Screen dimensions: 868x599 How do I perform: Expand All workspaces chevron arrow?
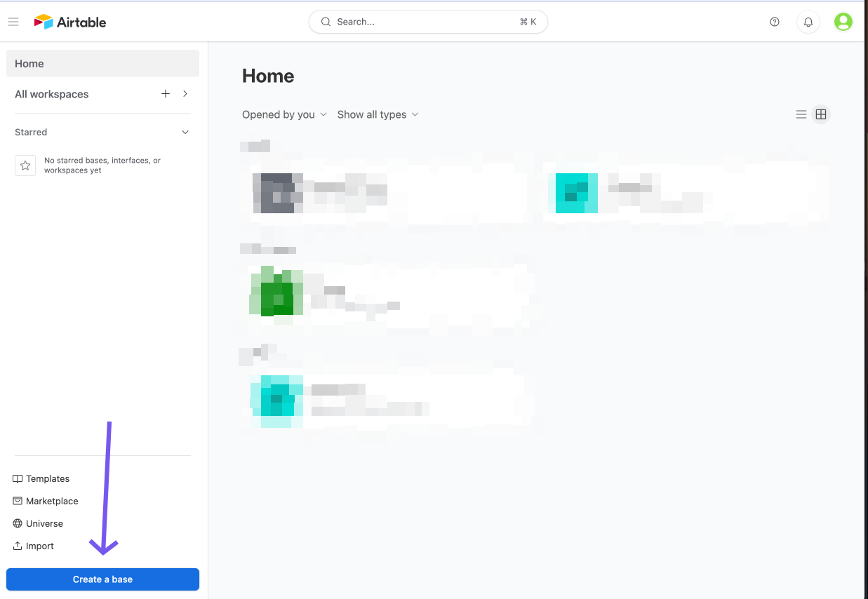pos(185,94)
